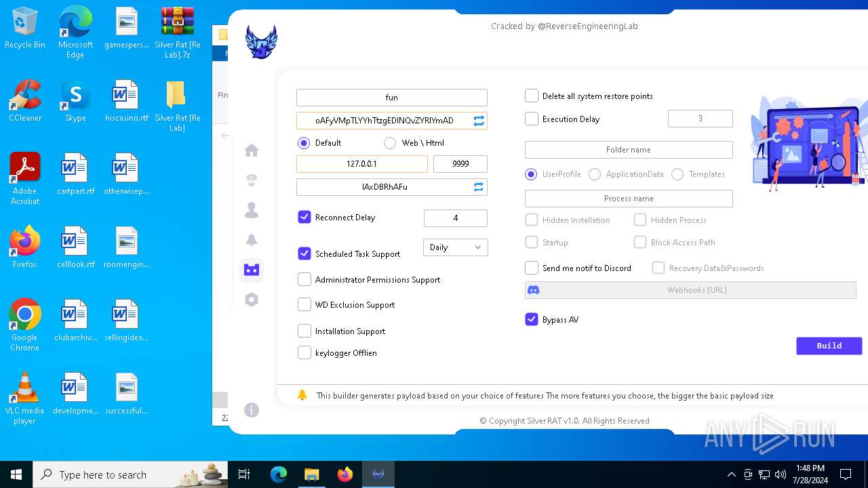Image resolution: width=868 pixels, height=488 pixels.
Task: Show hidden tray icons chevron
Action: click(731, 474)
